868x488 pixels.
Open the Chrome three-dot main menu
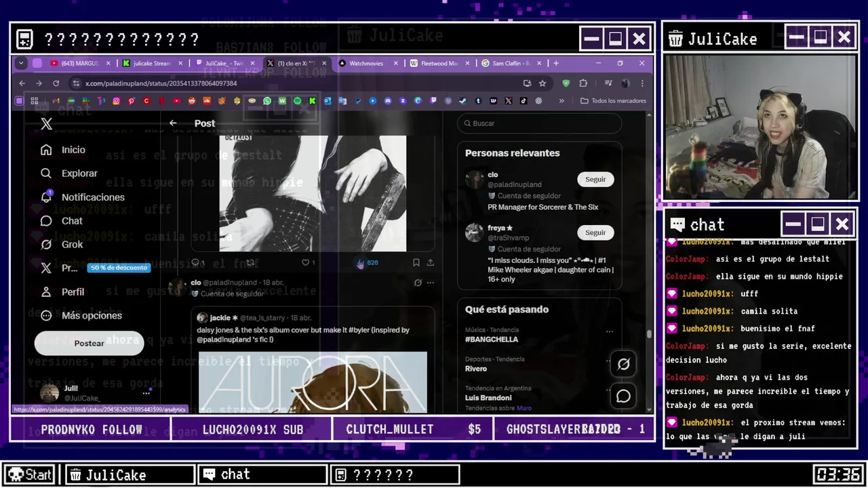click(642, 83)
